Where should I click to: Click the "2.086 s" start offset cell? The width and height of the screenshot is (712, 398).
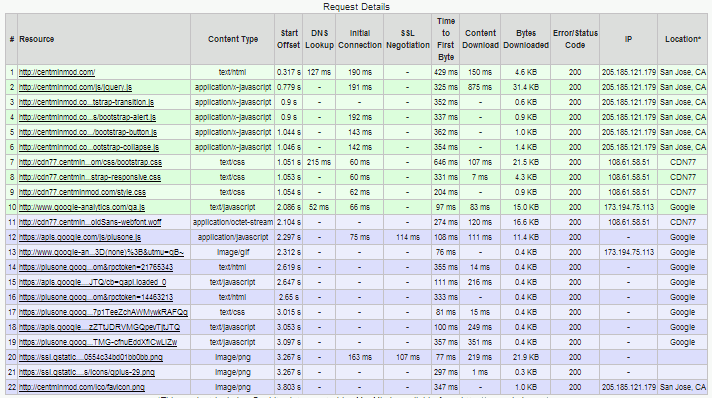coord(289,207)
